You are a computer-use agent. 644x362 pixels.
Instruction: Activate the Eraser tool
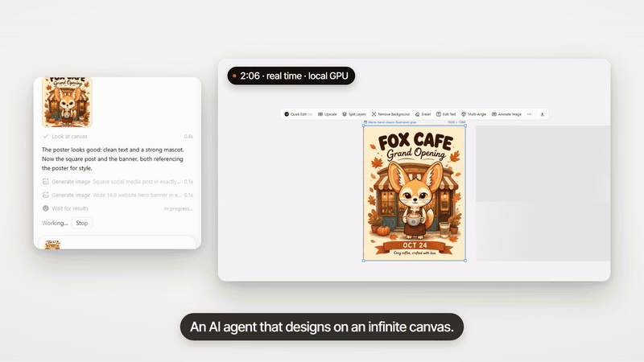tap(423, 114)
